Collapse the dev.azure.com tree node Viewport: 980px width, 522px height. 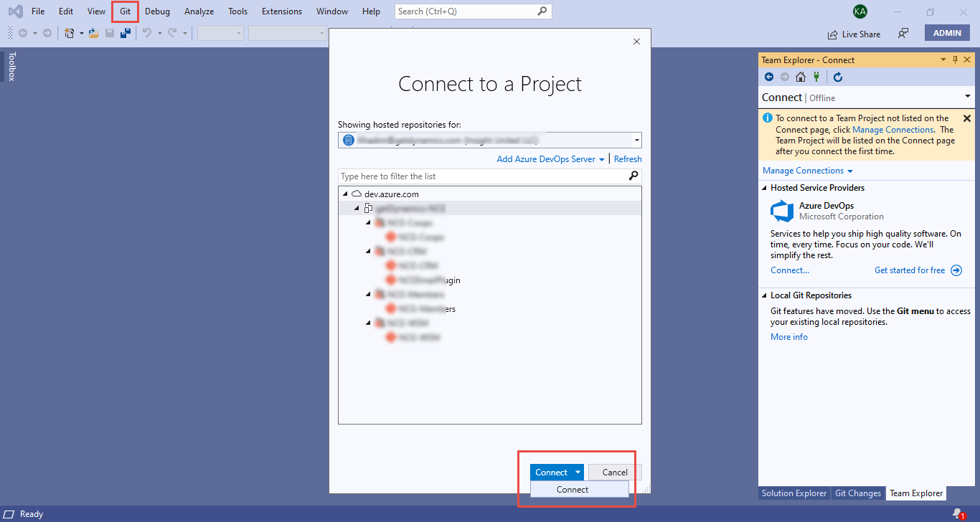[x=345, y=194]
